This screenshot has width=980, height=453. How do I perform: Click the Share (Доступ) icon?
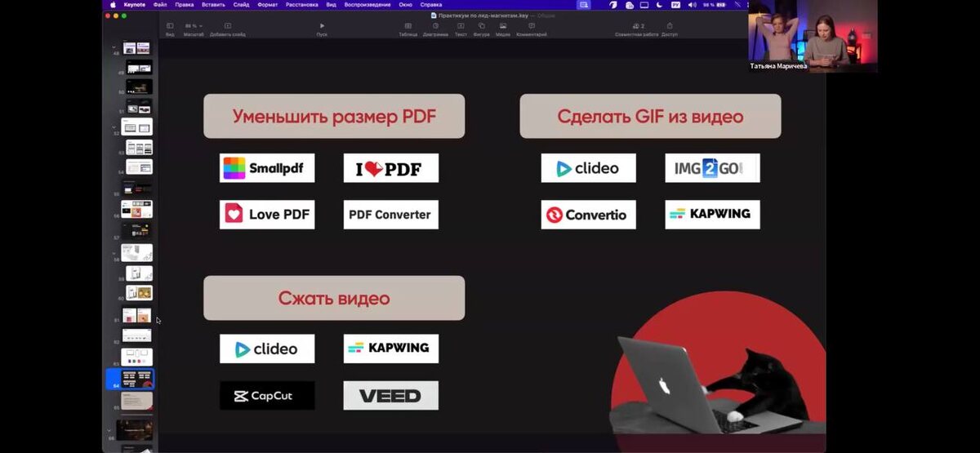[670, 29]
